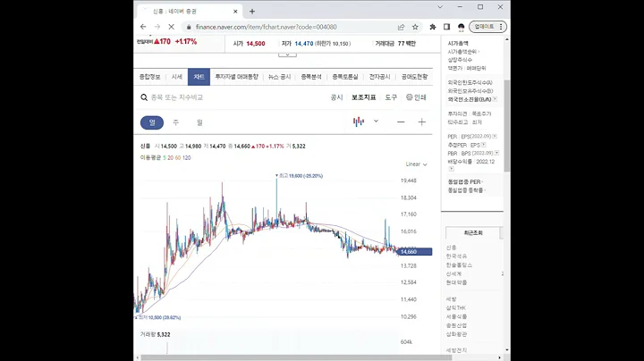The height and width of the screenshot is (361, 644).
Task: Open 한솔홀딩스 from recent list
Action: pyautogui.click(x=459, y=265)
